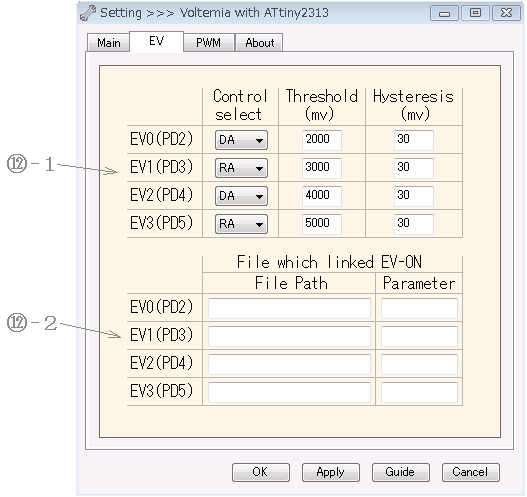Image resolution: width=527 pixels, height=497 pixels.
Task: Click the wrench icon in the title bar
Action: pos(88,13)
